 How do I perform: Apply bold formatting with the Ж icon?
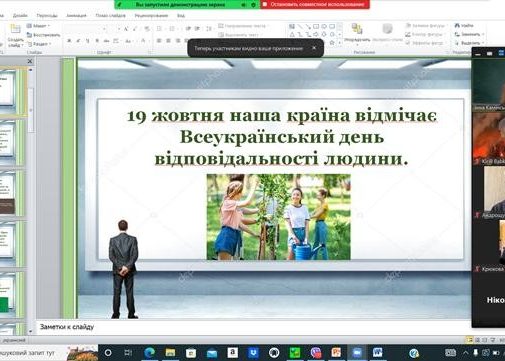click(69, 41)
